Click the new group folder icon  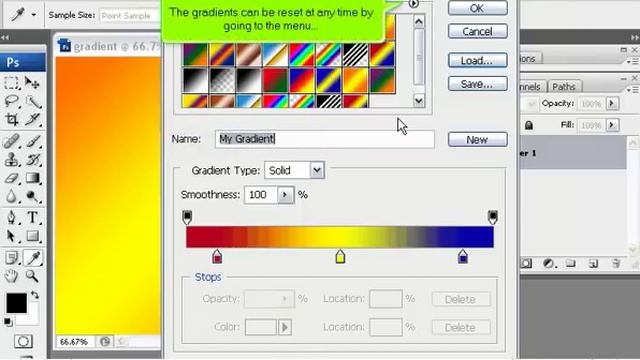coord(571,263)
